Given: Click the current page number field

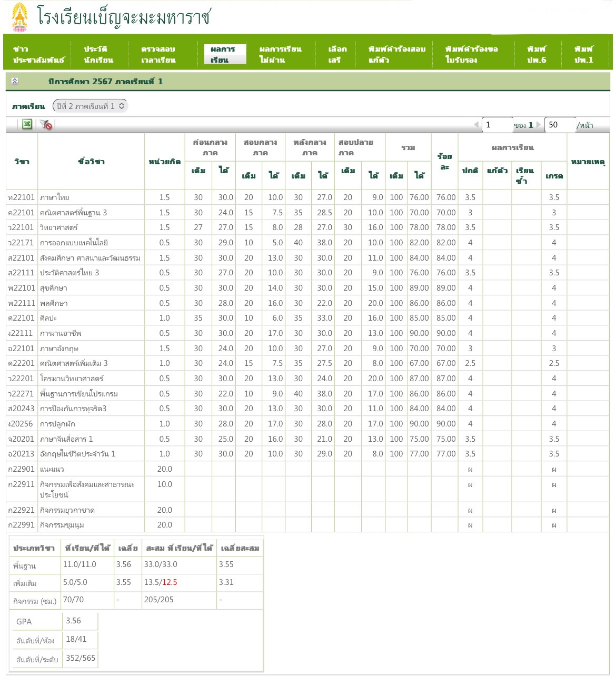Looking at the screenshot, I should point(497,125).
